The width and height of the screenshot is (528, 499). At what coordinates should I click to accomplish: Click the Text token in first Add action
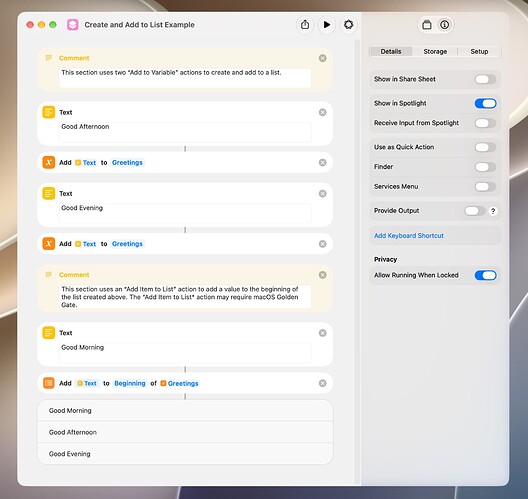pos(86,163)
